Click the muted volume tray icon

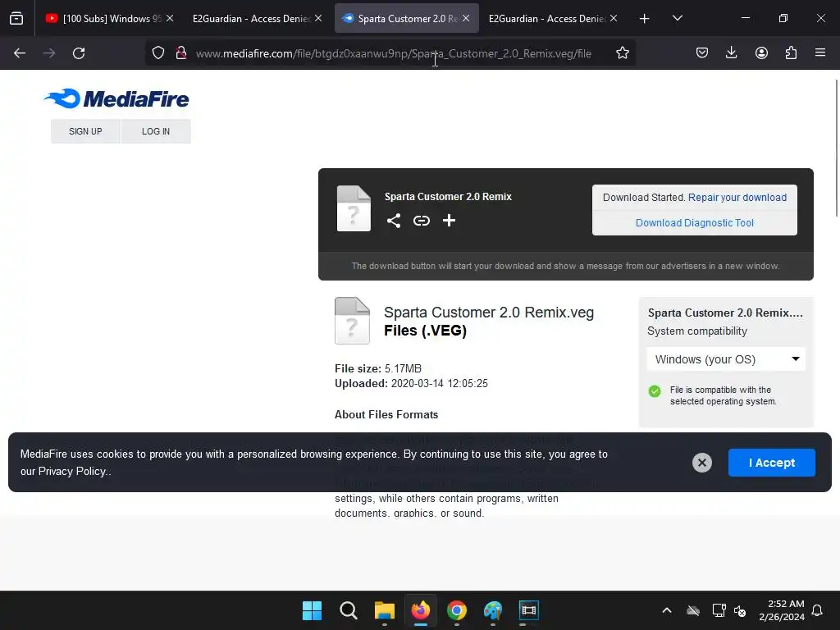(740, 610)
